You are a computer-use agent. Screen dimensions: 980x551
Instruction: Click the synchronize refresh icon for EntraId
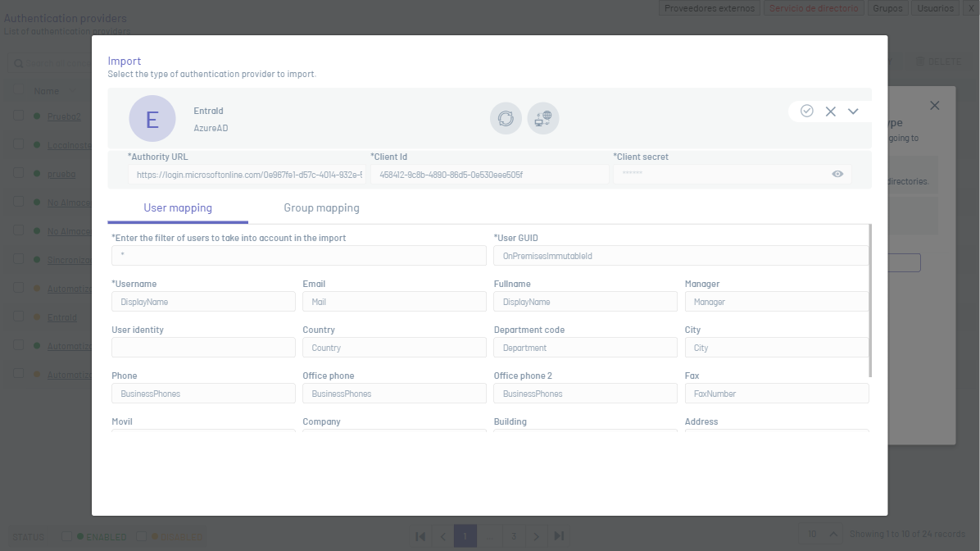click(x=506, y=118)
